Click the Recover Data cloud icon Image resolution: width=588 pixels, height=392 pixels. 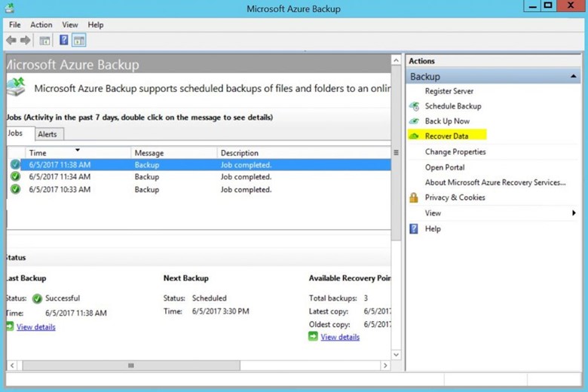[x=414, y=136]
